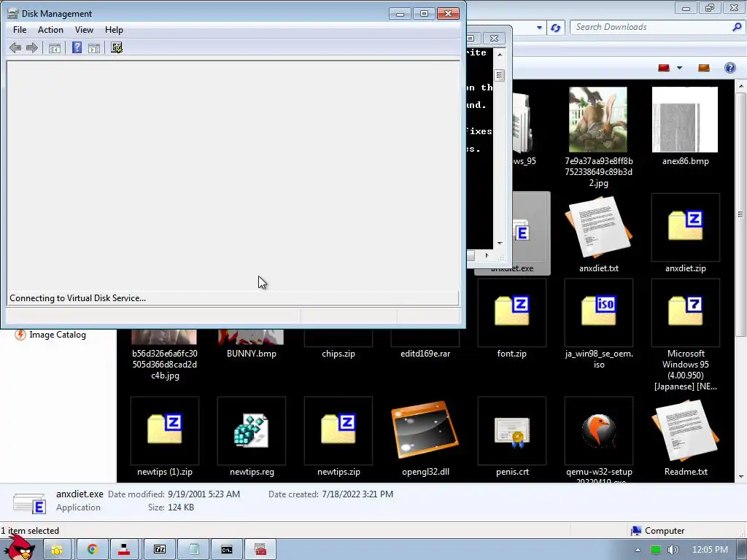Click the editd169e.rar file name
Viewport: 747px width, 560px height.
425,354
